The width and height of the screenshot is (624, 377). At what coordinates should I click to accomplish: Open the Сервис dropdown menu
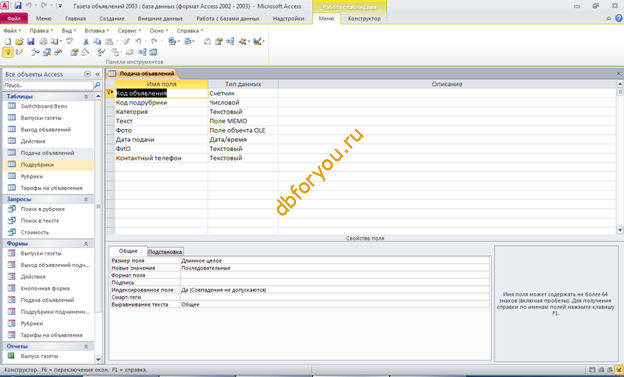click(x=129, y=31)
